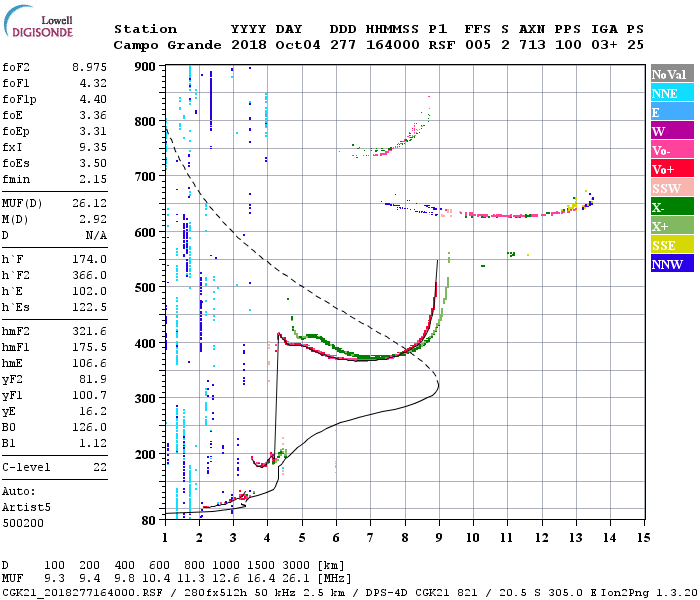Click the CGK21_2018277164000.RSF file name
Screen dimensions: 700x600
tap(82, 592)
